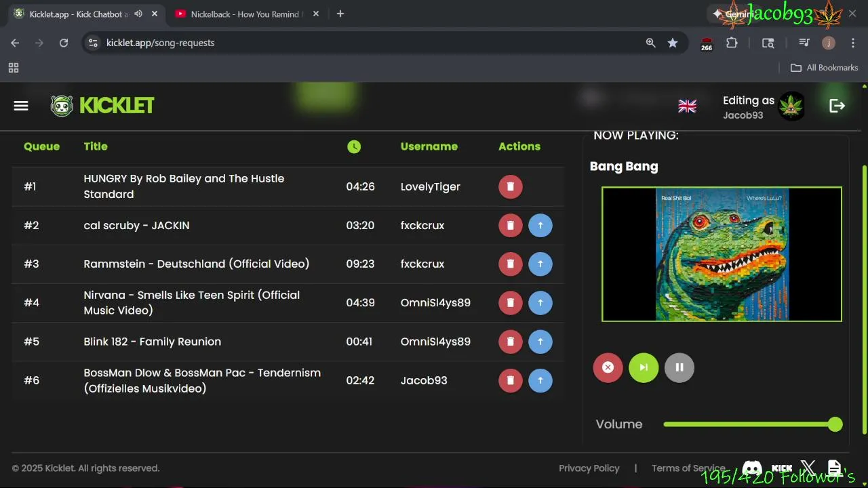Viewport: 868px width, 488px height.
Task: Open a new browser tab
Action: coord(340,14)
